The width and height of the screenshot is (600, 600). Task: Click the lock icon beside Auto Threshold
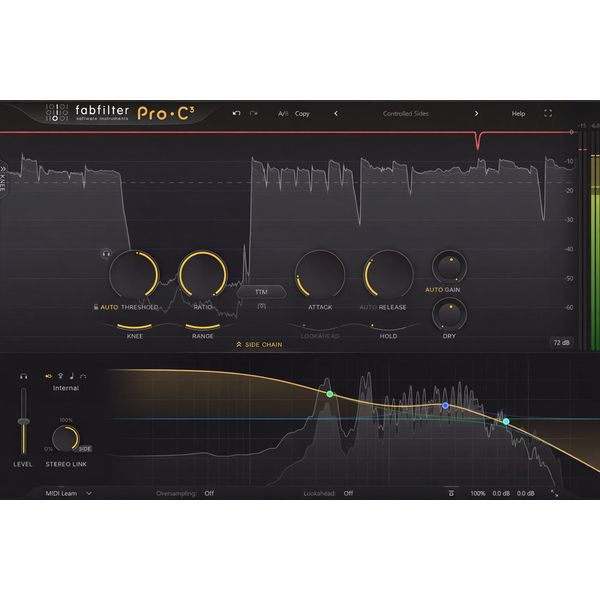coord(96,307)
